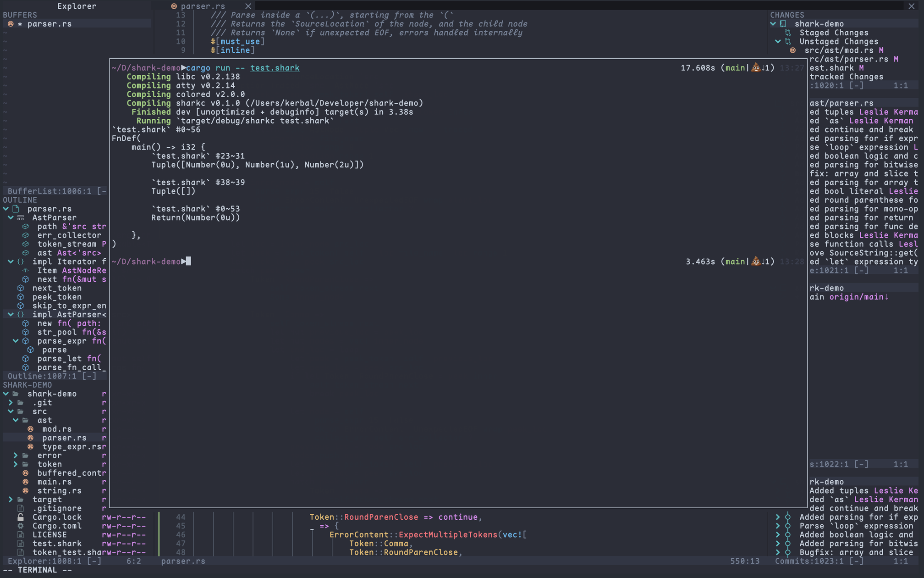
Task: Collapse the AstParser struct in the outline
Action: (x=11, y=217)
